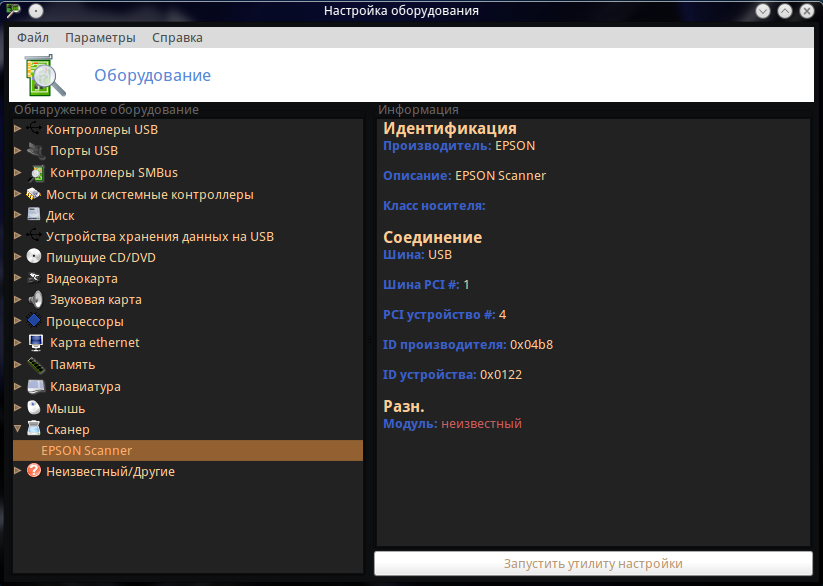Expand the Процессоры branch arrow
This screenshot has height=586, width=823.
pos(17,320)
